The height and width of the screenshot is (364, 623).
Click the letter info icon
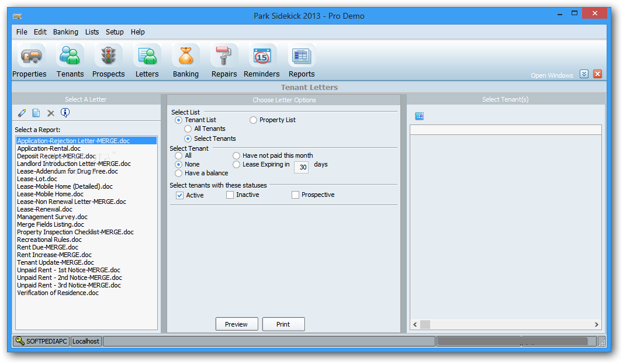[x=65, y=113]
